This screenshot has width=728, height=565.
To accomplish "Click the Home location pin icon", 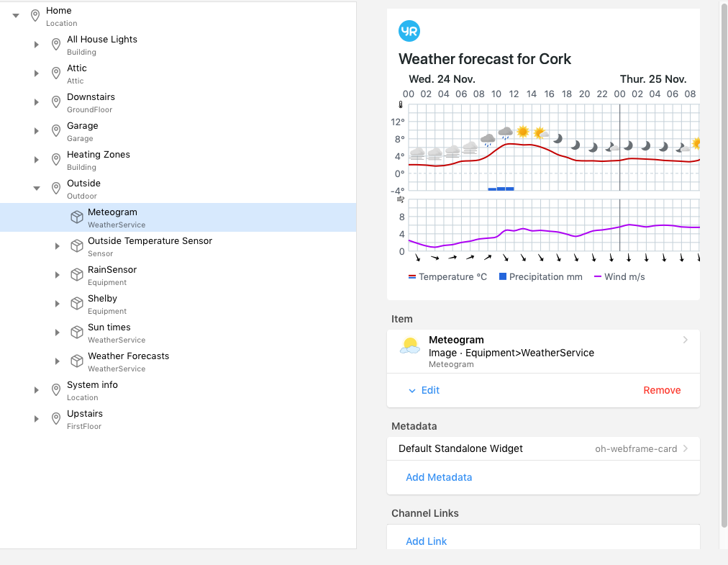I will click(x=35, y=16).
